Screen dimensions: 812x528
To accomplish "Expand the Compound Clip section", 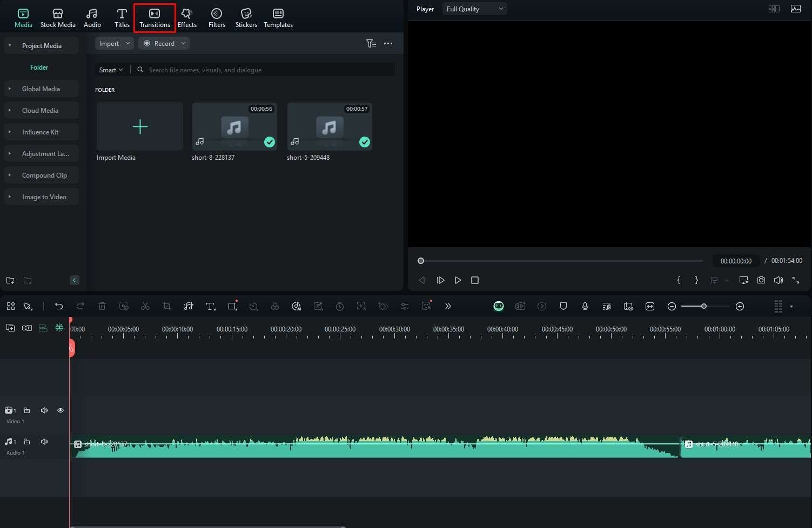I will (10, 175).
